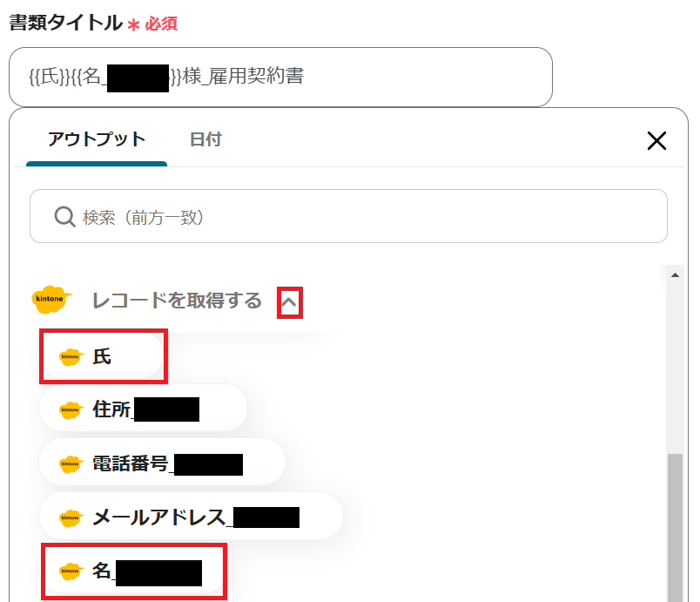
Task: Click the kintone icon on the 氏 item
Action: click(x=71, y=356)
